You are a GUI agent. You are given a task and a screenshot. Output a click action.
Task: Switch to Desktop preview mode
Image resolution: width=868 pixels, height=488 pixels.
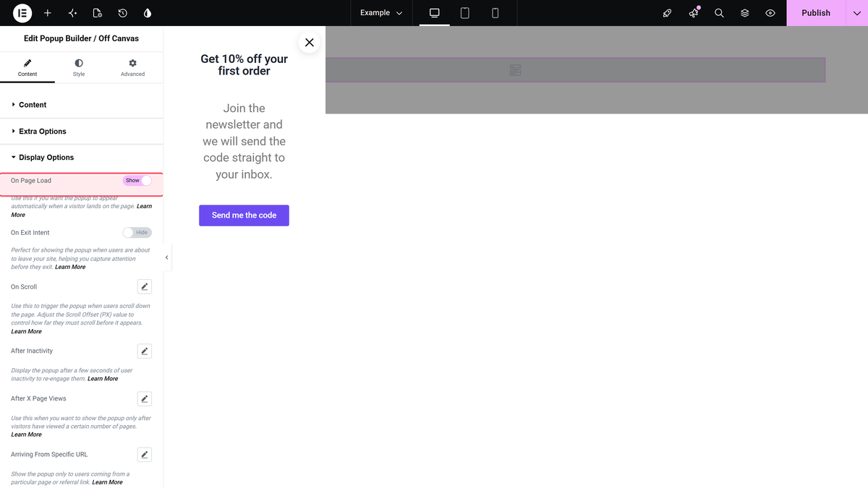(x=435, y=13)
